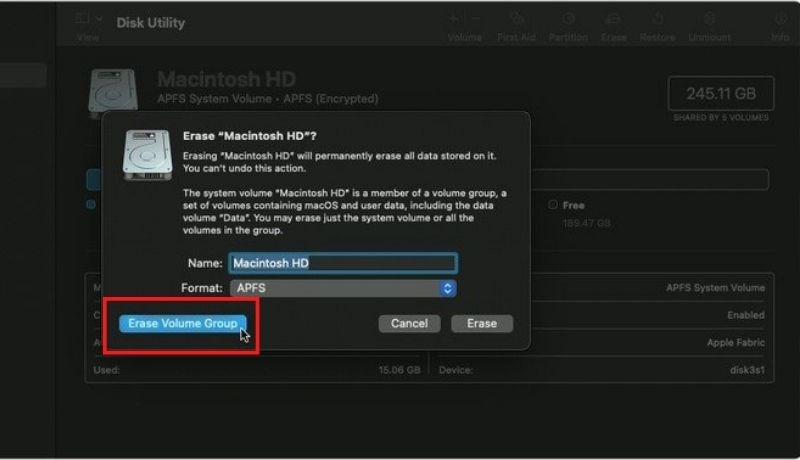Cancel the erase dialog

coord(409,323)
